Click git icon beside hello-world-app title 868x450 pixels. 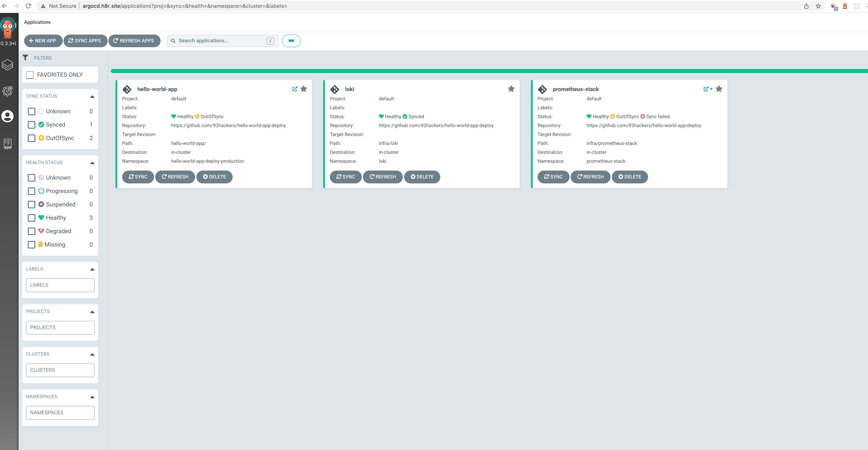(x=127, y=89)
